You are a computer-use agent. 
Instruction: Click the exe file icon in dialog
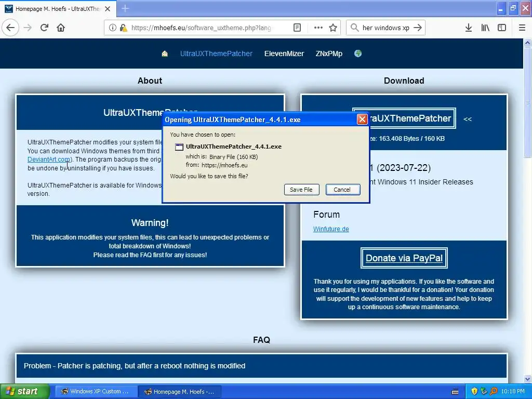tap(179, 147)
